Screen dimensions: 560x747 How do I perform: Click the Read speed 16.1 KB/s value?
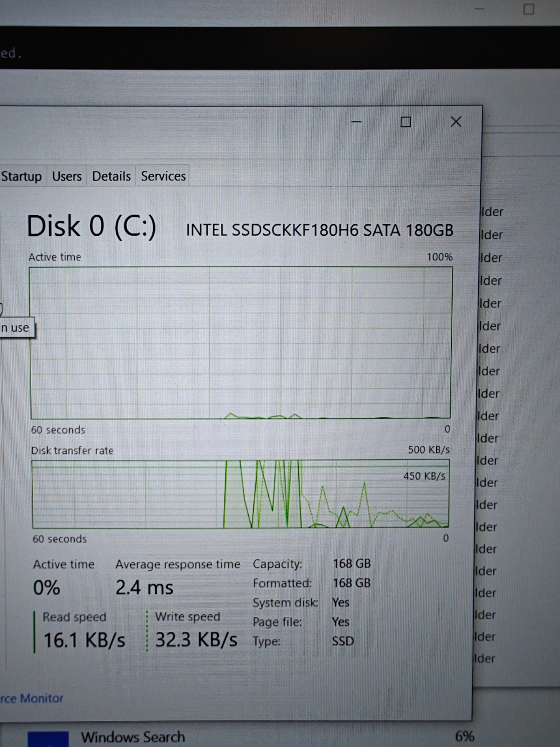coord(84,640)
